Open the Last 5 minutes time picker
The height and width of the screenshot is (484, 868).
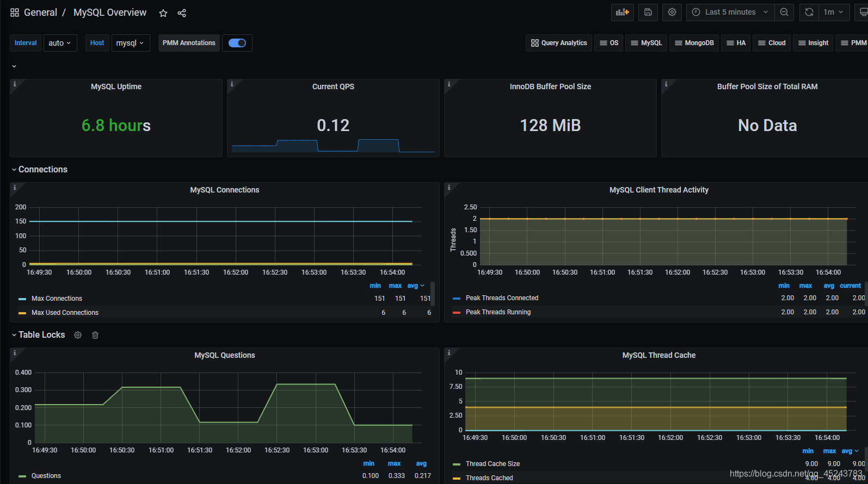731,12
